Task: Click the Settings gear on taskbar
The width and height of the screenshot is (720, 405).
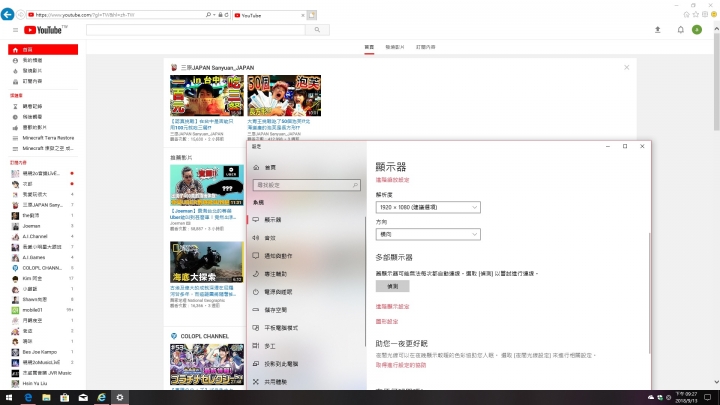Action: tap(120, 398)
